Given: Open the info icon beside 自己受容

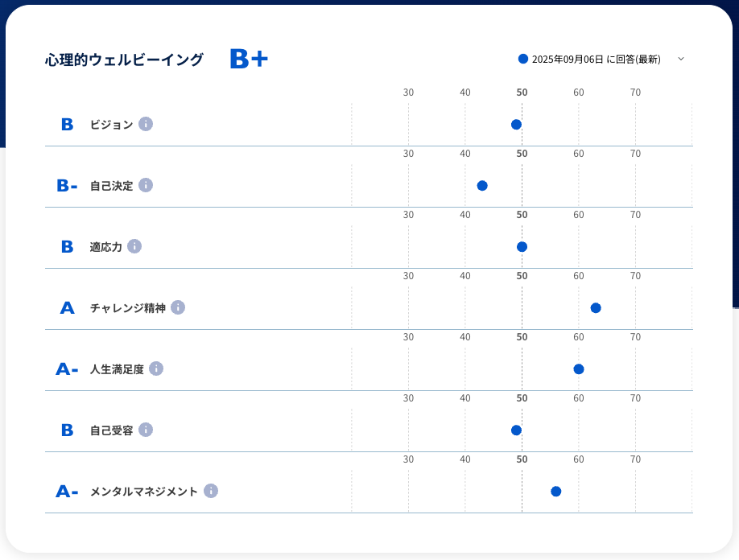Looking at the screenshot, I should pos(146,430).
